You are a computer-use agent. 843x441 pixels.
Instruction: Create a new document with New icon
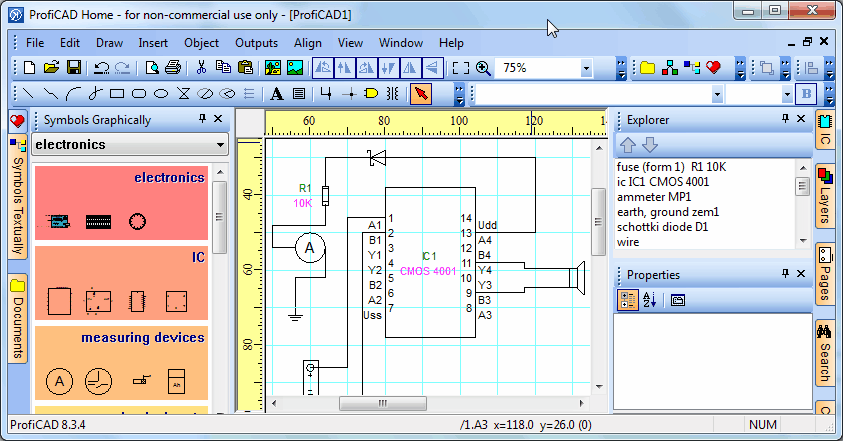click(x=30, y=68)
